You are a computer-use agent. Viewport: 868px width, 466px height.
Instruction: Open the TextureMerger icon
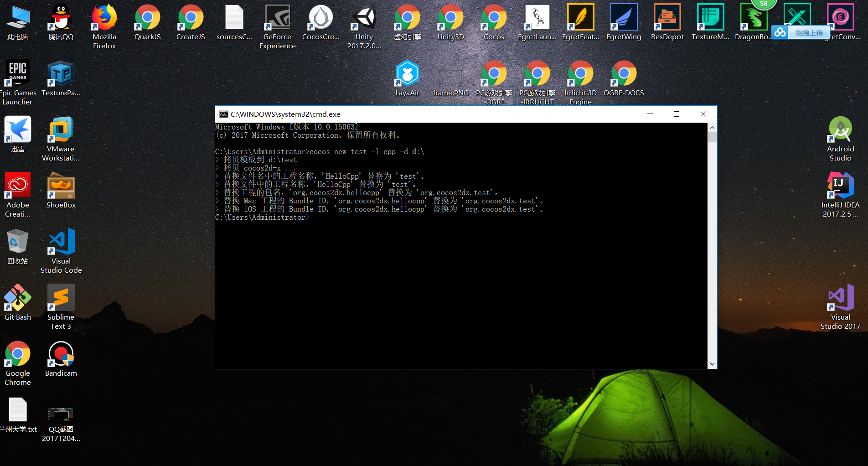coord(711,22)
